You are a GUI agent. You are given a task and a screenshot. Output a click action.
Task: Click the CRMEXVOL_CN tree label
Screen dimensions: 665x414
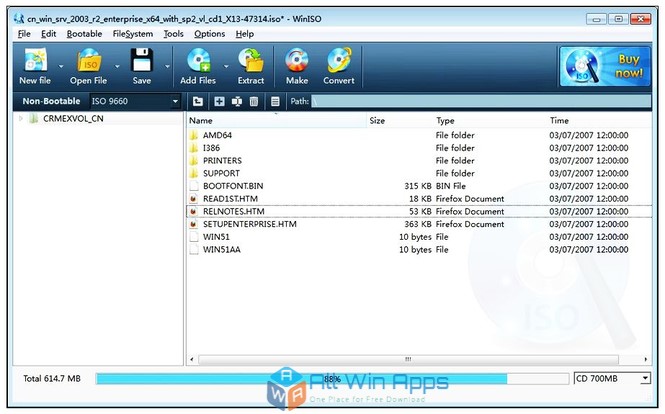(x=73, y=119)
